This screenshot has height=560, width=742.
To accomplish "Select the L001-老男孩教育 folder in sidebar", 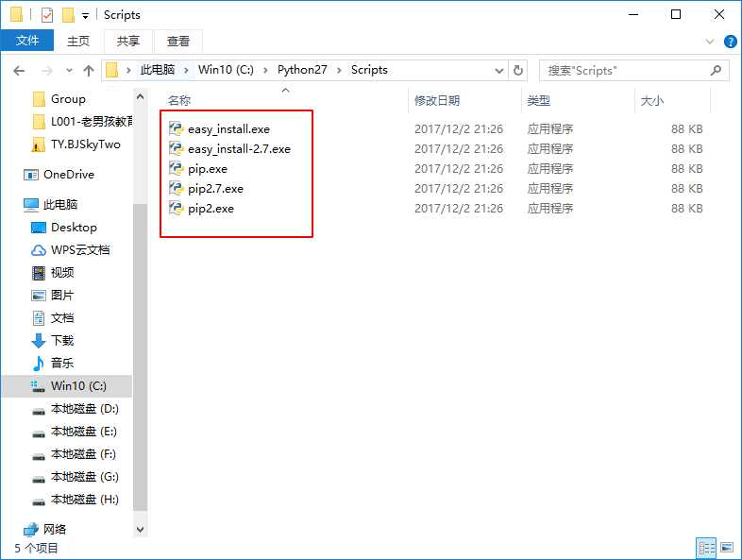I will coord(83,122).
